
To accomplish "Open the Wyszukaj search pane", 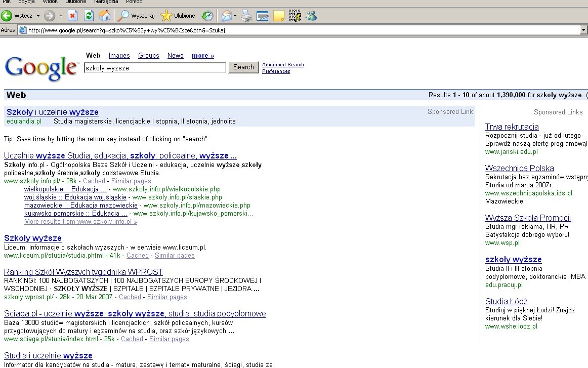I will point(136,16).
